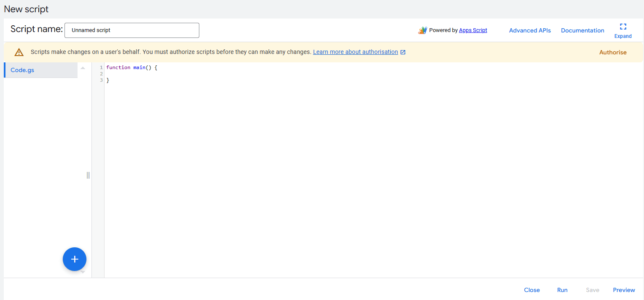Open the Advanced APIs page

click(x=530, y=30)
